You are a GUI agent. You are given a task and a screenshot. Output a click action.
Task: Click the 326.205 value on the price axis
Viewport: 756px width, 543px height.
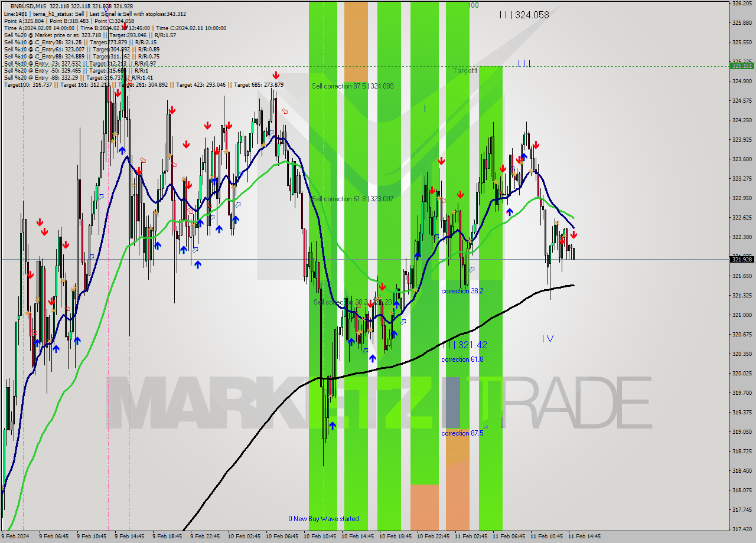tap(742, 4)
